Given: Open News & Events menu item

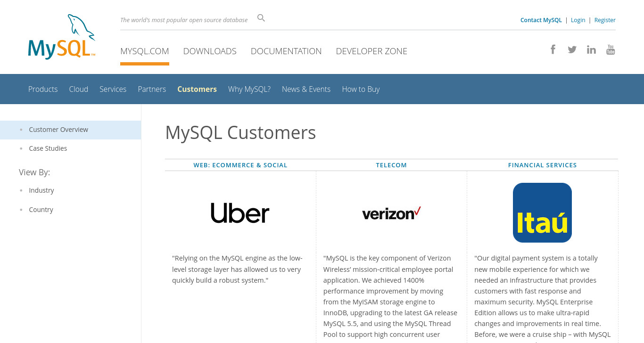Looking at the screenshot, I should [306, 89].
